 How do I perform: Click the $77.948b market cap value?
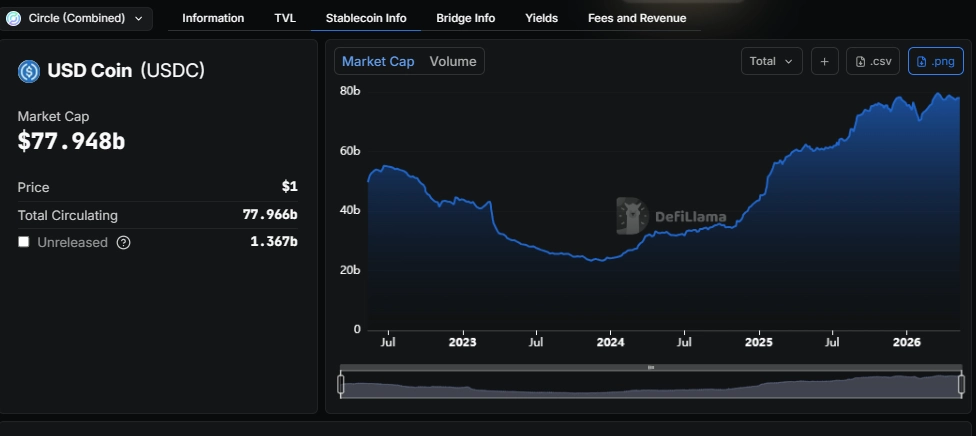[x=71, y=141]
